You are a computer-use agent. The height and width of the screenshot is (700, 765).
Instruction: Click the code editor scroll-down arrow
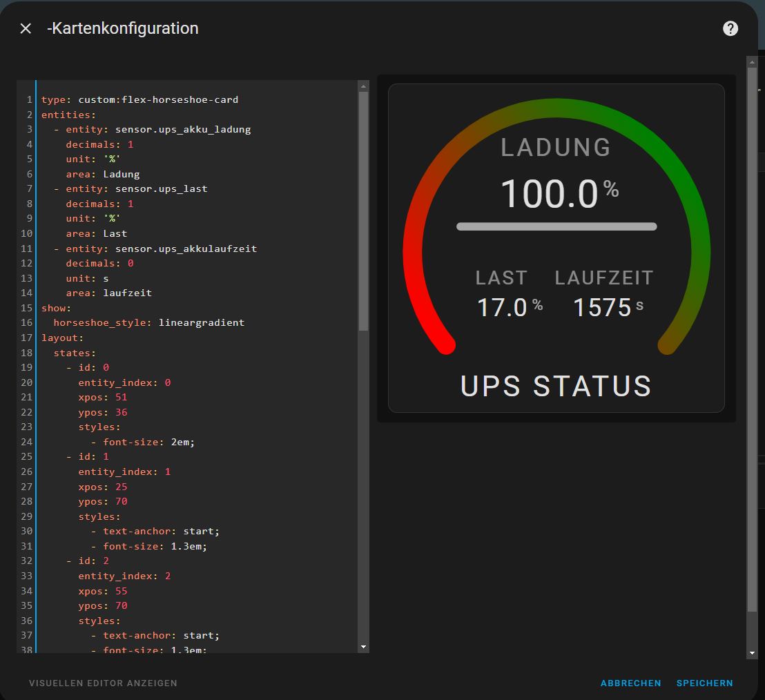(x=364, y=647)
